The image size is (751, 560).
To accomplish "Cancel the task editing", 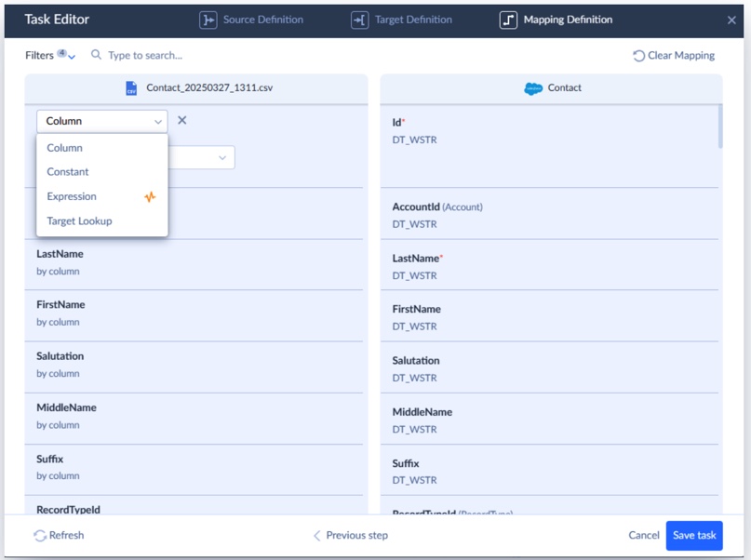I will [644, 536].
